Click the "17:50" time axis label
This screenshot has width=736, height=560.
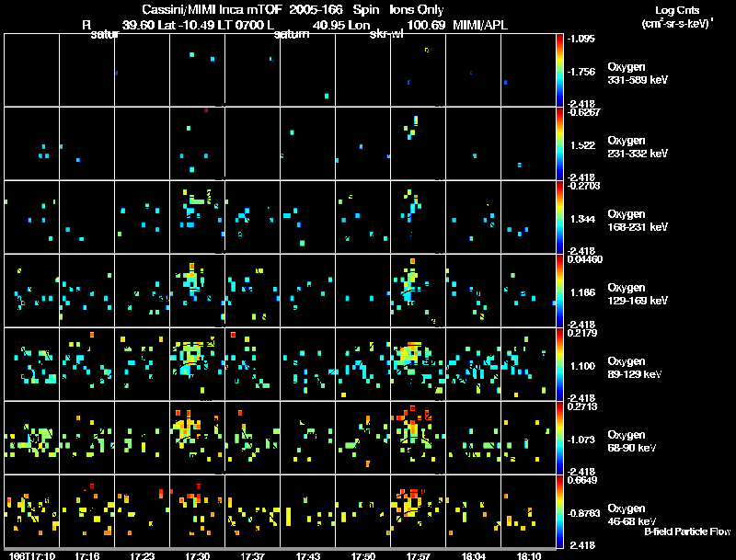pyautogui.click(x=363, y=556)
